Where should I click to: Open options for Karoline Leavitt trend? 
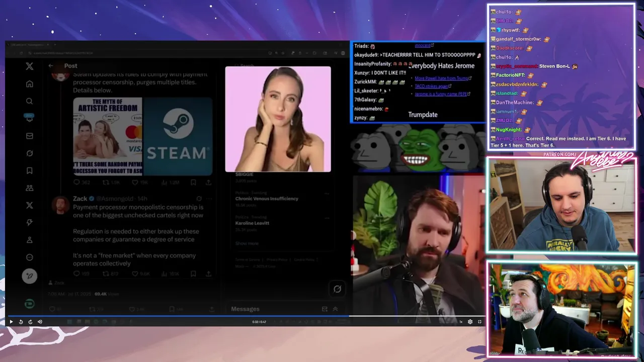pyautogui.click(x=327, y=218)
